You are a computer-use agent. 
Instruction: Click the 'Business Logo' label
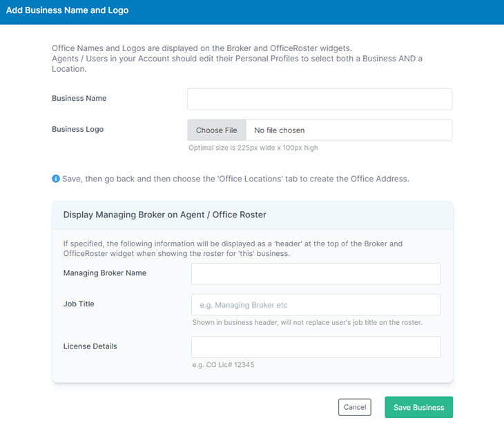(77, 129)
